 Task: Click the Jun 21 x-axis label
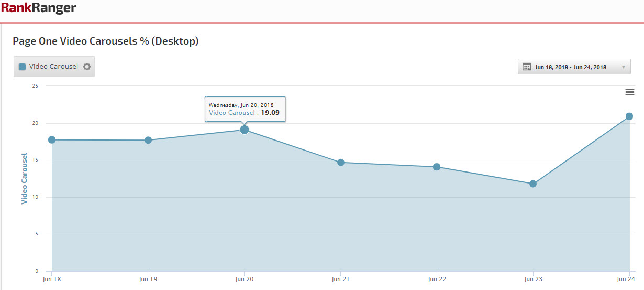coord(341,280)
